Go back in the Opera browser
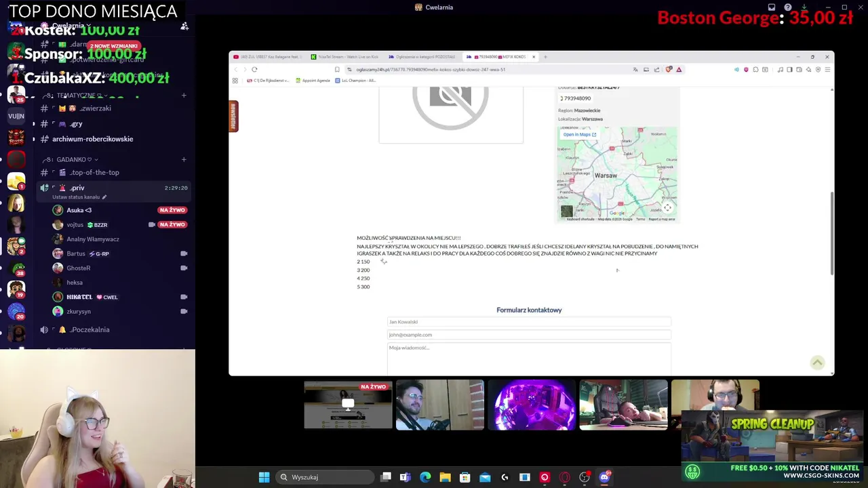The width and height of the screenshot is (868, 488). (x=236, y=69)
